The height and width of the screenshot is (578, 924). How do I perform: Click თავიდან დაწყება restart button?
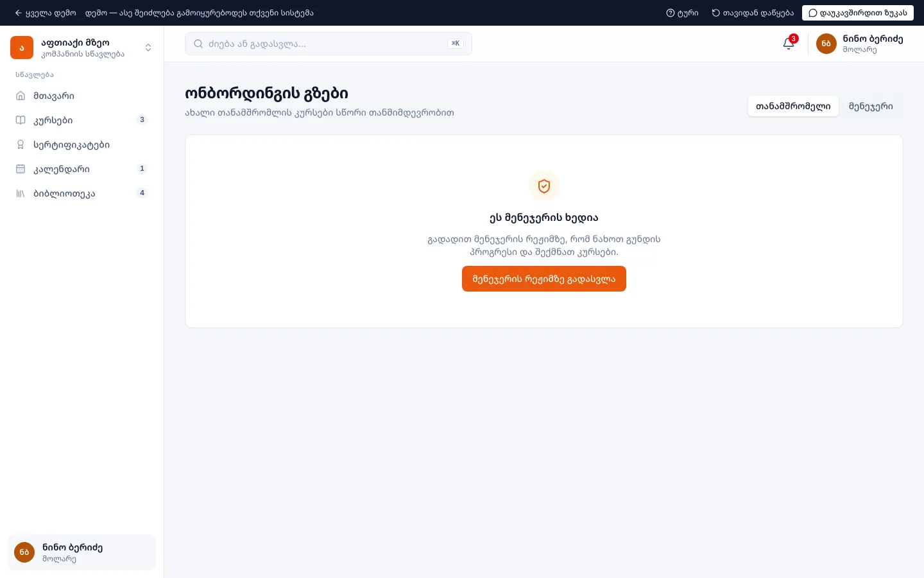pyautogui.click(x=753, y=13)
